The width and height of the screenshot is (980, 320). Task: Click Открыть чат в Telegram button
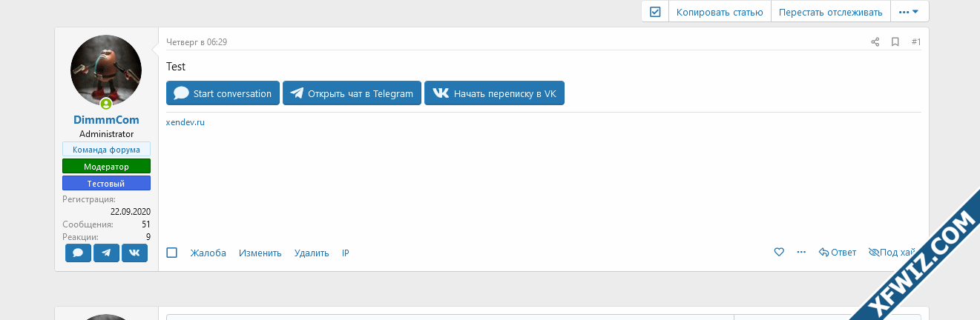click(352, 93)
